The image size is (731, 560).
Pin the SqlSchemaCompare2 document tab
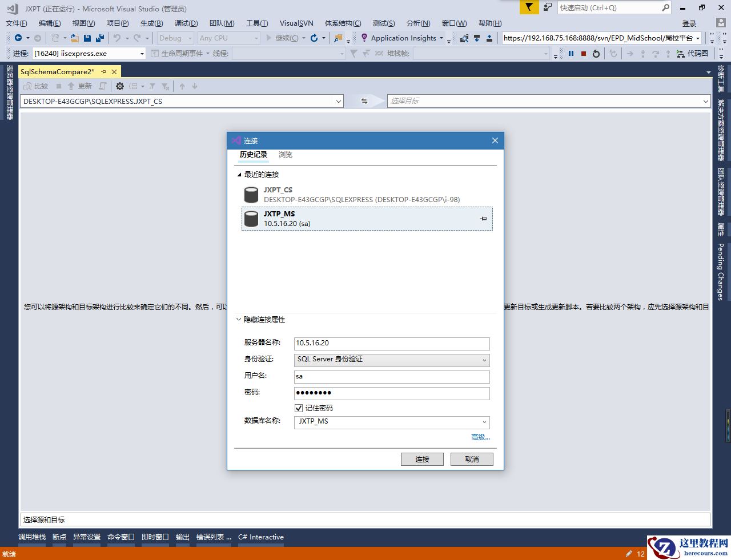[x=104, y=72]
